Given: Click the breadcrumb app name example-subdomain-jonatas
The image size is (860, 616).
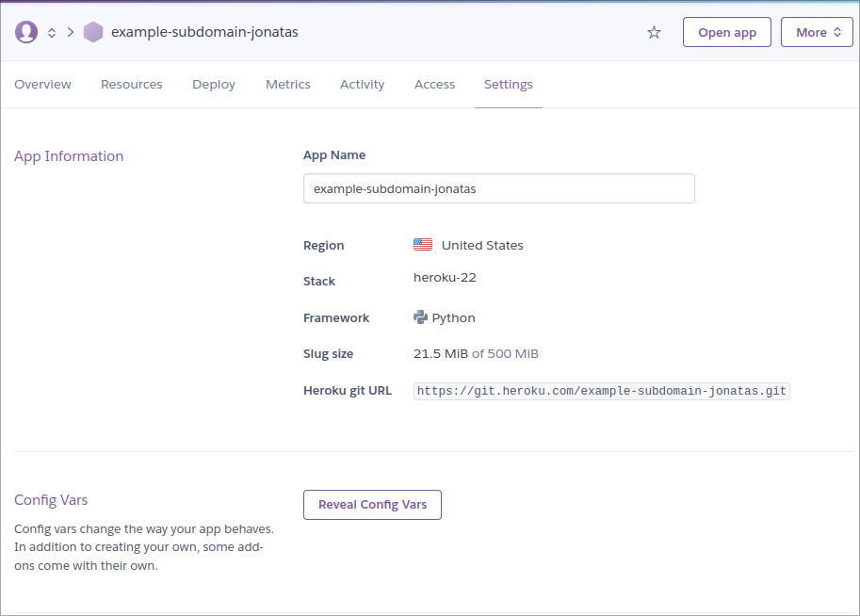Looking at the screenshot, I should point(204,32).
